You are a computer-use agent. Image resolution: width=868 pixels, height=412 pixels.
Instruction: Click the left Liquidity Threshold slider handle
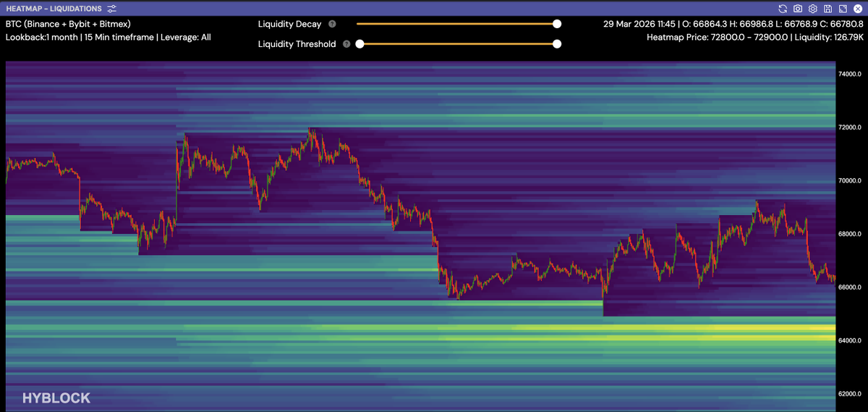coord(359,44)
